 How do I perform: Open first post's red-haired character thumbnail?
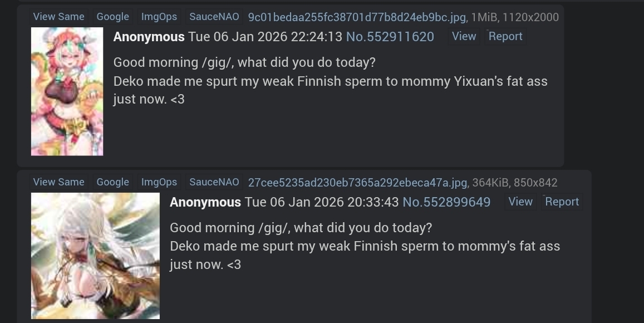(x=67, y=91)
